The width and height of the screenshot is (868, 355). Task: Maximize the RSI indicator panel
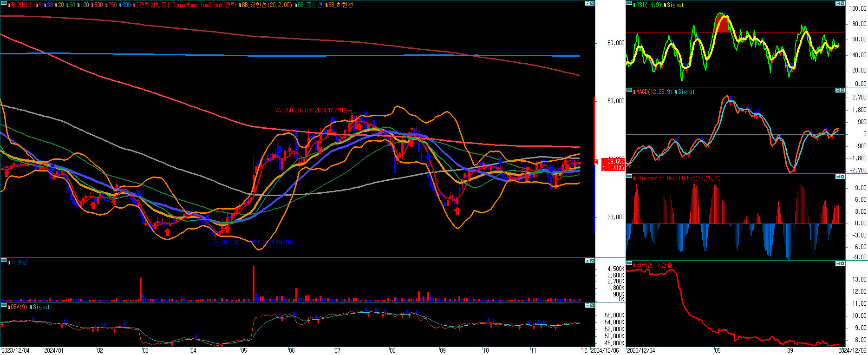coord(838,3)
